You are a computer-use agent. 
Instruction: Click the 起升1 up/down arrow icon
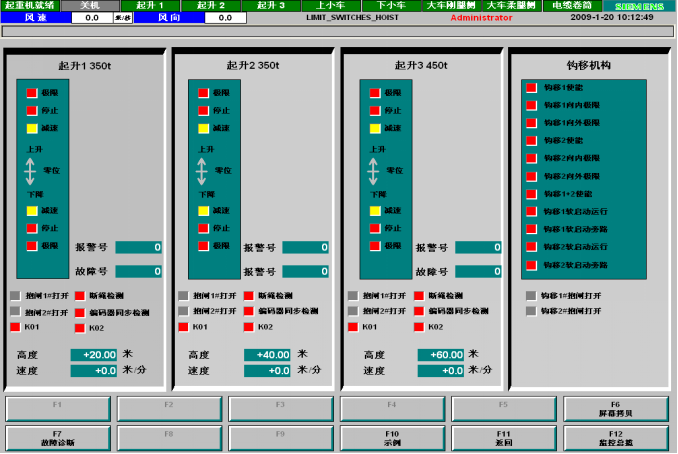[x=31, y=171]
